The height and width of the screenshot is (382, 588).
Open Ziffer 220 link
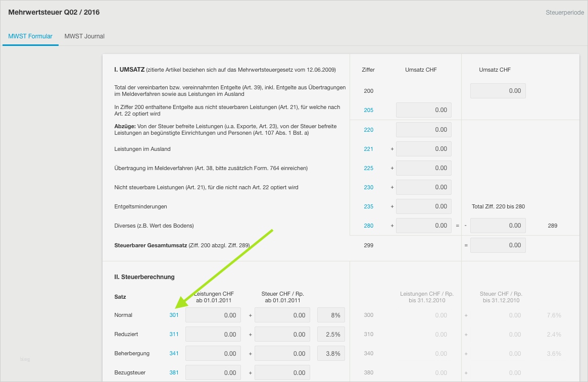368,130
